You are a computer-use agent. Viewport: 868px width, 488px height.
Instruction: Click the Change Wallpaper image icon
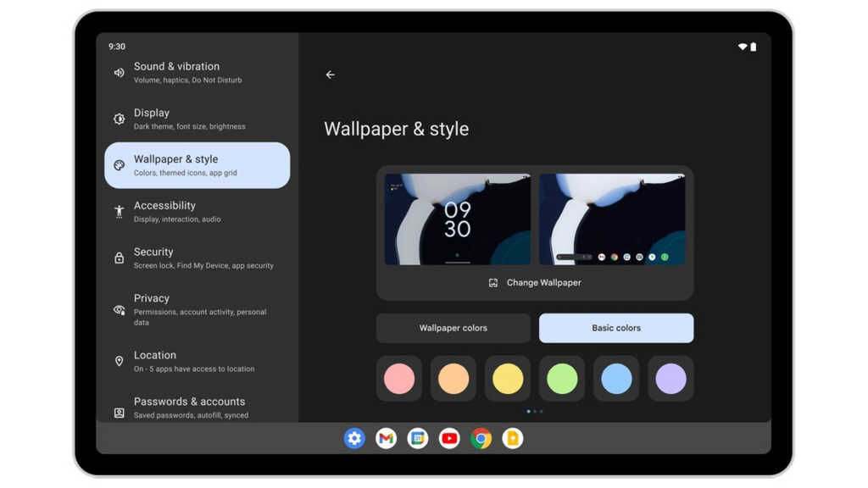point(492,283)
